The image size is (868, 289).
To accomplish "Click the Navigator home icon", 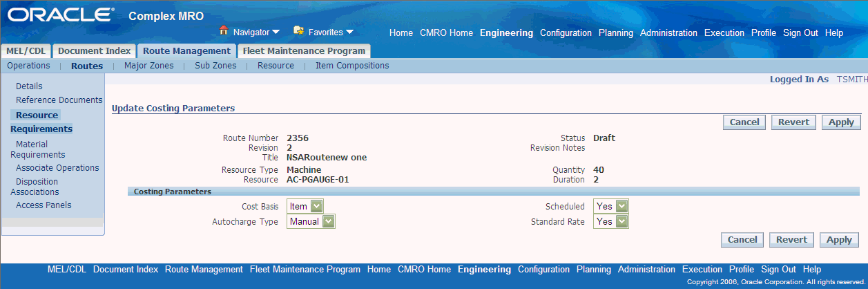I will 223,30.
